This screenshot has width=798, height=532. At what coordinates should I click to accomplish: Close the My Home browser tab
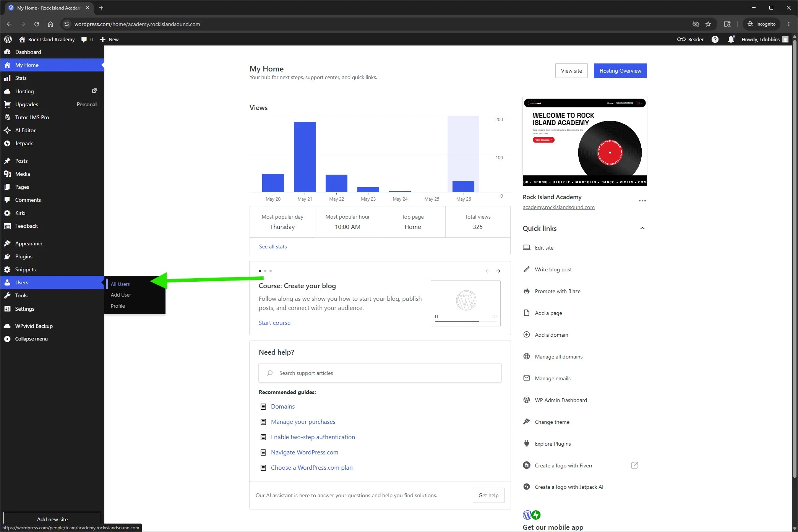pyautogui.click(x=88, y=8)
